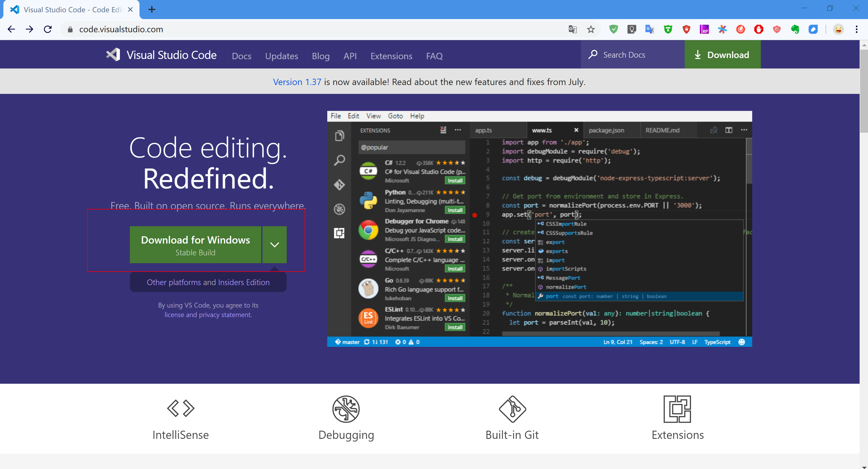Open the Updates navigation item
This screenshot has width=868, height=469.
[x=282, y=56]
